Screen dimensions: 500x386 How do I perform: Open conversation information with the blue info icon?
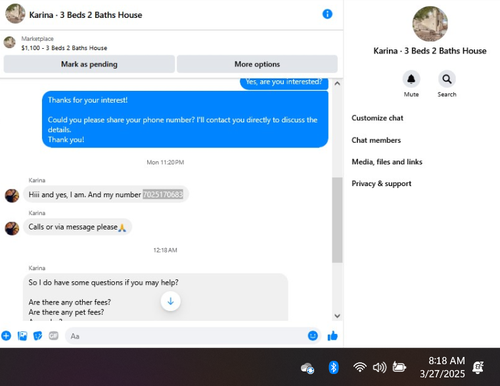point(327,14)
